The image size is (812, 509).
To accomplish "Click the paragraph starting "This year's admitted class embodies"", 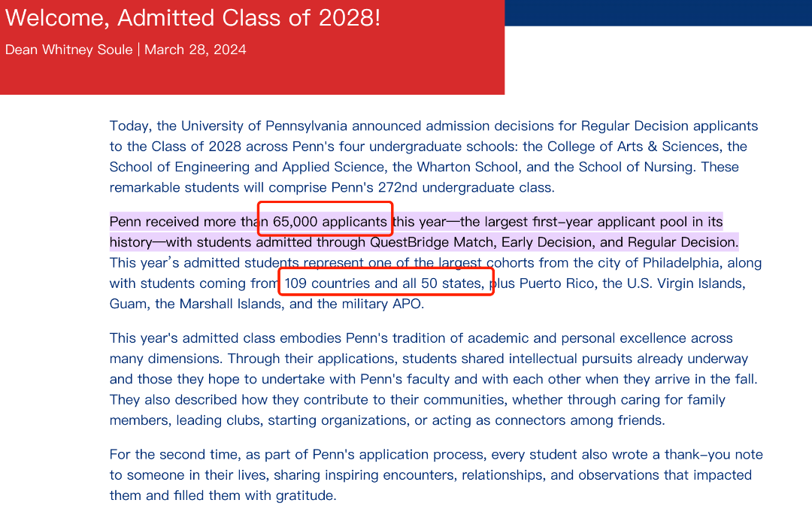I will click(434, 379).
